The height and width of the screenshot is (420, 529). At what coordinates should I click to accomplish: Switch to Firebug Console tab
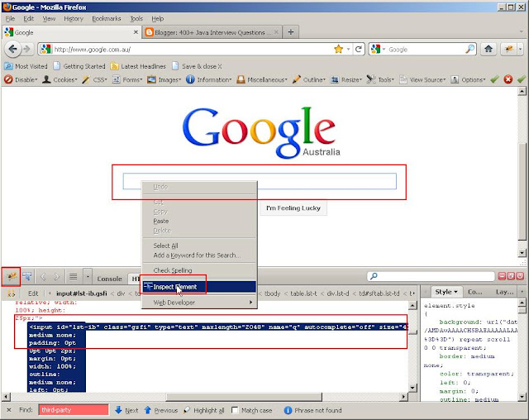pyautogui.click(x=109, y=279)
